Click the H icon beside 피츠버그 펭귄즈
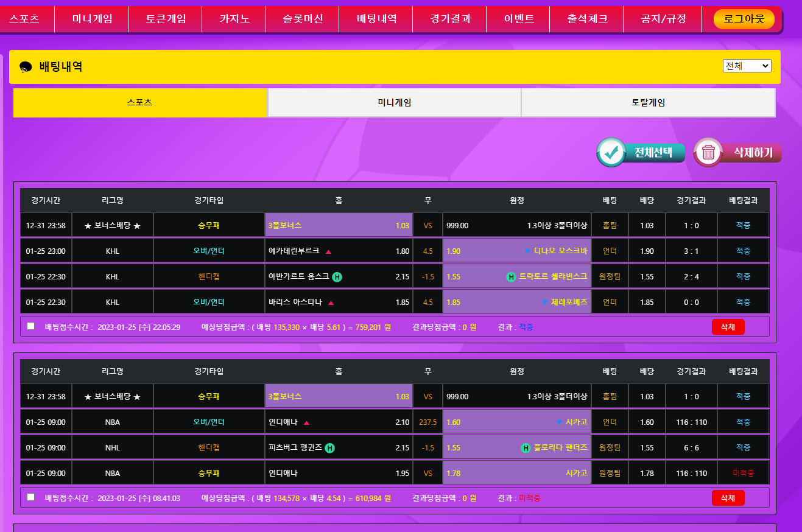The width and height of the screenshot is (802, 532). click(329, 448)
